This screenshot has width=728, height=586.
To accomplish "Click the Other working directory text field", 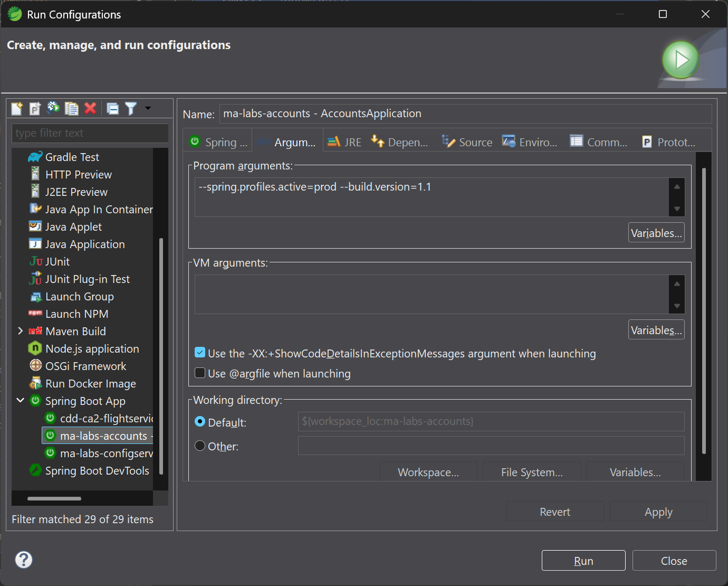I will pos(491,446).
